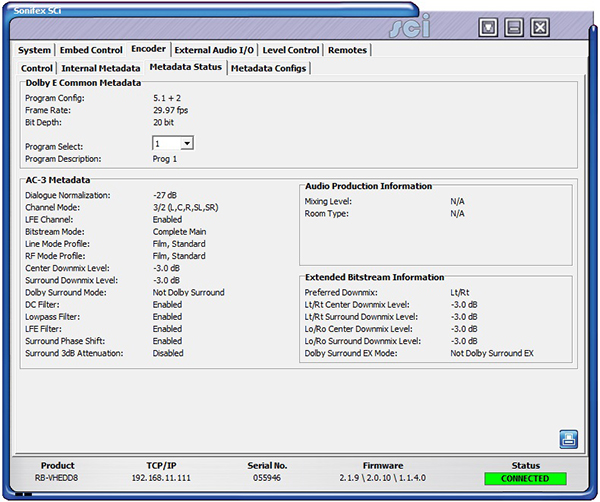Click the Frame Rate value 29.97 fps
Viewport: 600px width, 502px height.
pyautogui.click(x=170, y=110)
